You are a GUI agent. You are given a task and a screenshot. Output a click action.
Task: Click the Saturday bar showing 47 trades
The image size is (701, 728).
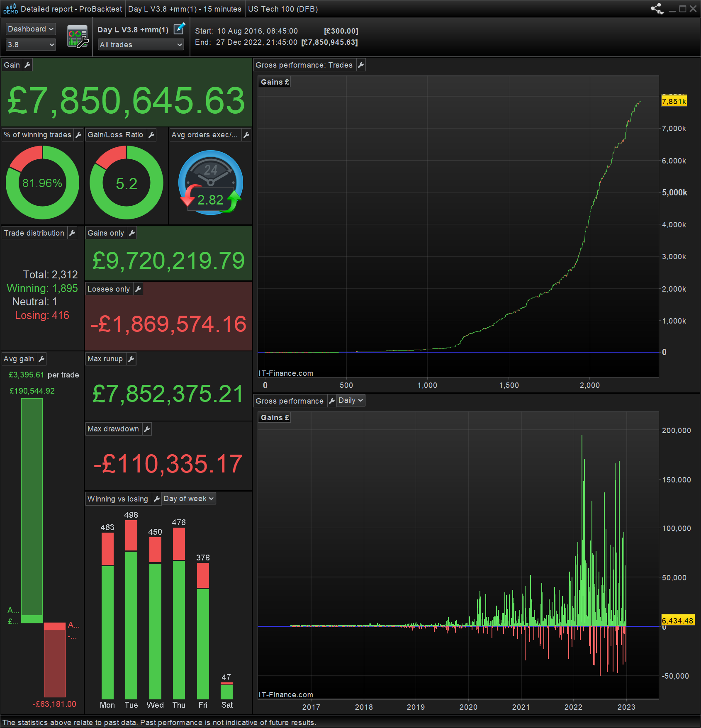pos(226,691)
